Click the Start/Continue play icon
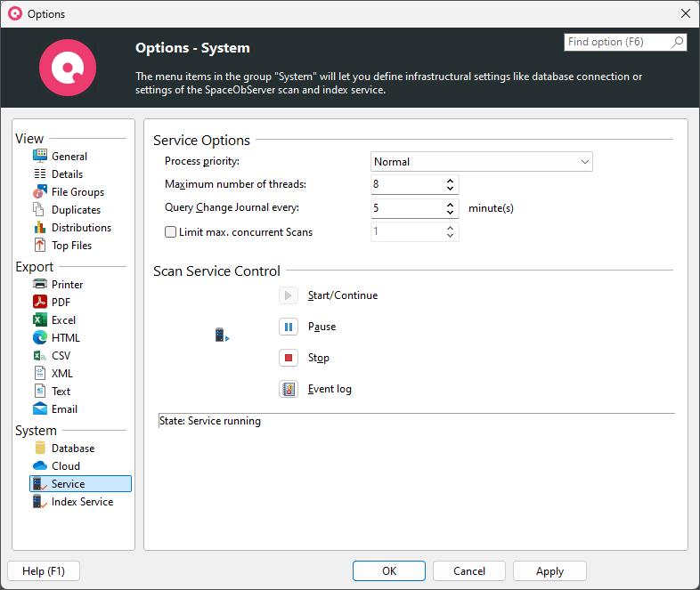Screen dimensions: 700x590 tap(289, 295)
